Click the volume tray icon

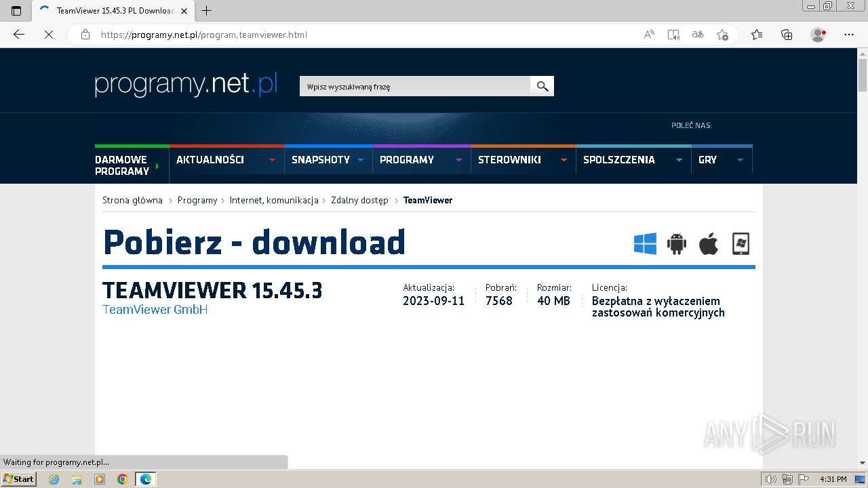click(x=771, y=479)
